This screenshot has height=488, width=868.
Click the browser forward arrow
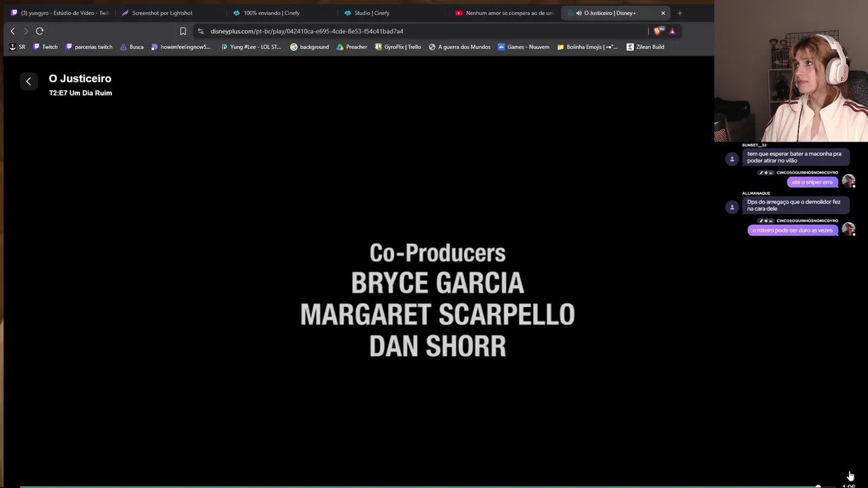click(x=26, y=31)
